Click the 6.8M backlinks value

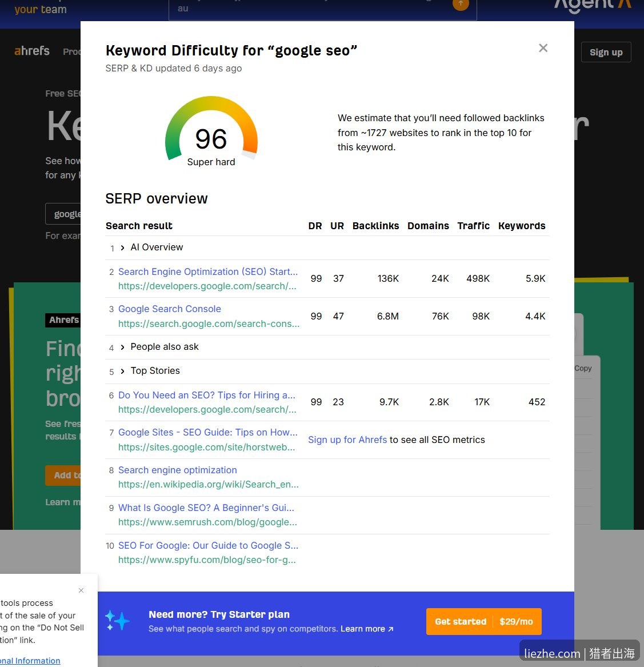(x=388, y=316)
